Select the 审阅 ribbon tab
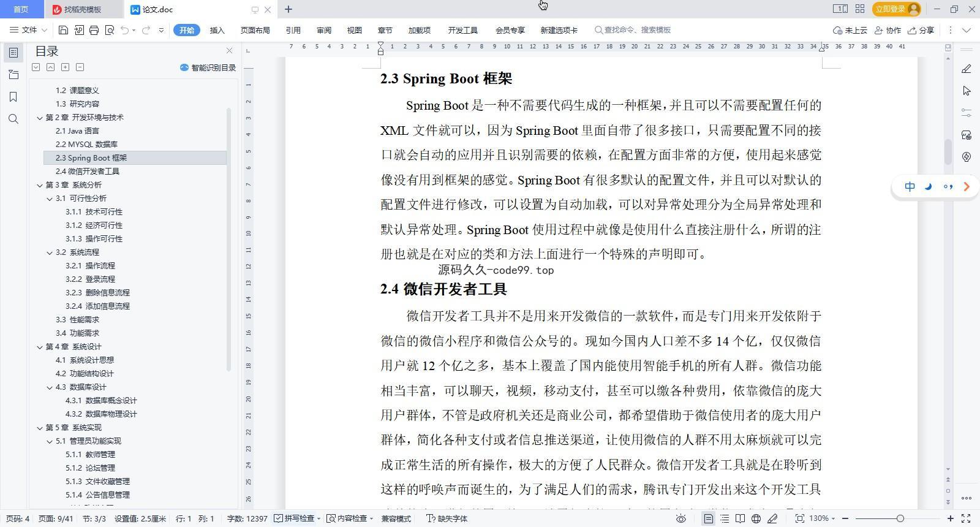The height and width of the screenshot is (527, 980). pos(324,30)
